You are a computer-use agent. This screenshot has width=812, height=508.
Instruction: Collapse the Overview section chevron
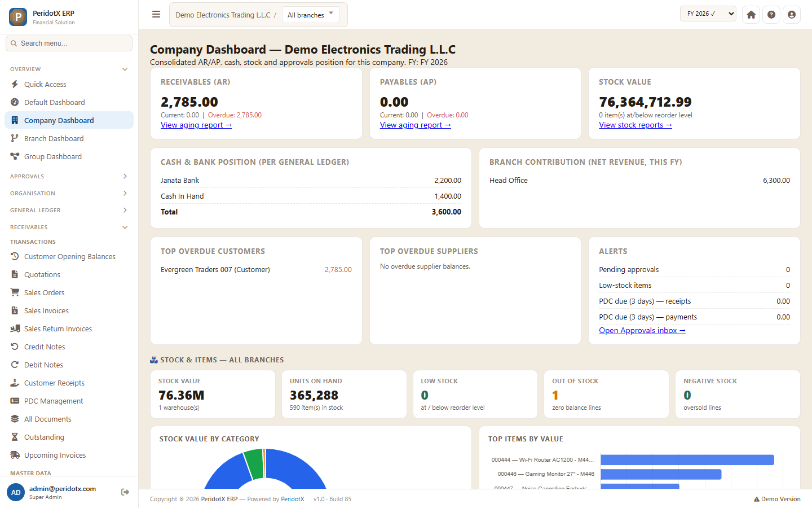pyautogui.click(x=125, y=69)
